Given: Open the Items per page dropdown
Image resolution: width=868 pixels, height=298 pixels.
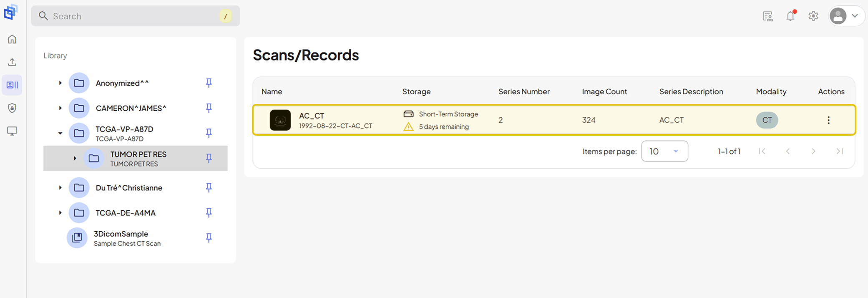Looking at the screenshot, I should (664, 151).
